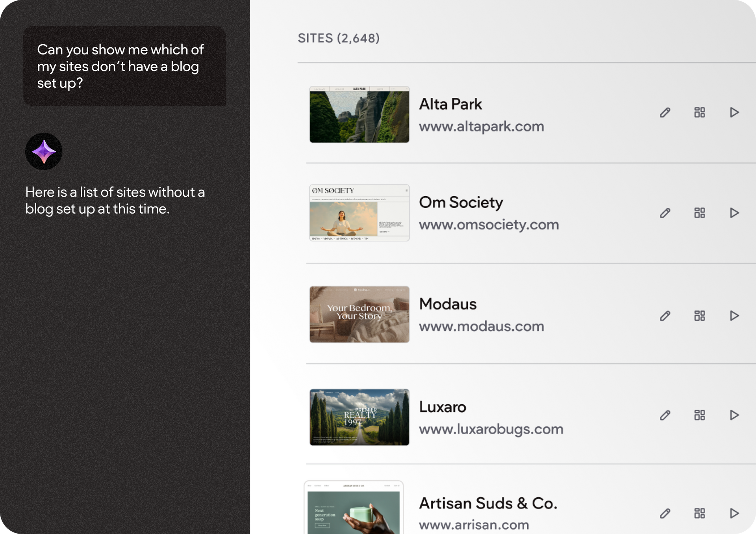Click the purple AI assistant star avatar

(44, 151)
